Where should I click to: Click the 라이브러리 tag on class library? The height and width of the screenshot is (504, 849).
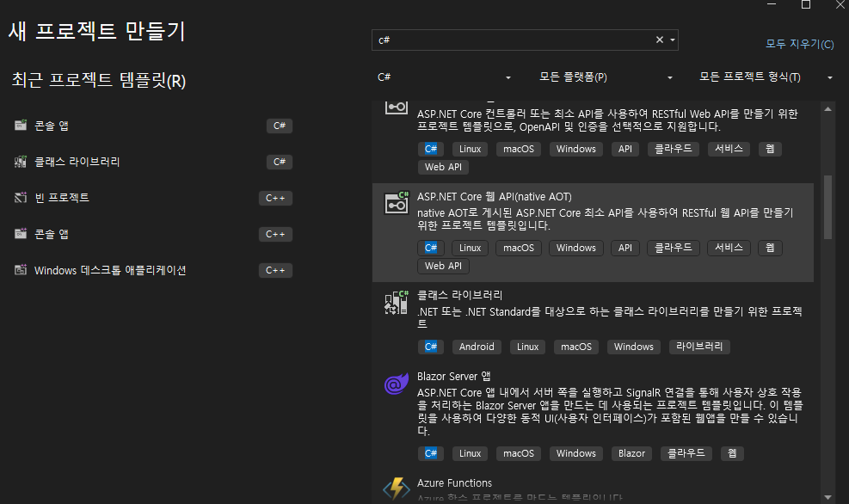699,347
